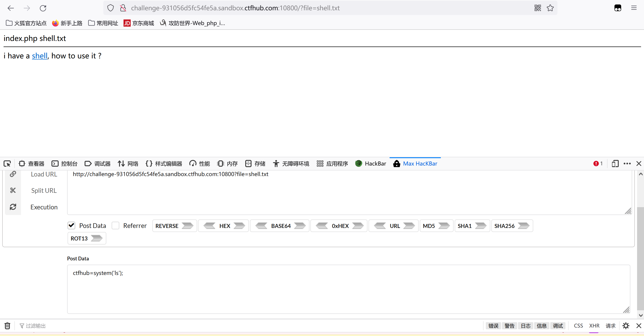Click the MD5 hash button
Screen dimensions: 644x336
pyautogui.click(x=436, y=226)
